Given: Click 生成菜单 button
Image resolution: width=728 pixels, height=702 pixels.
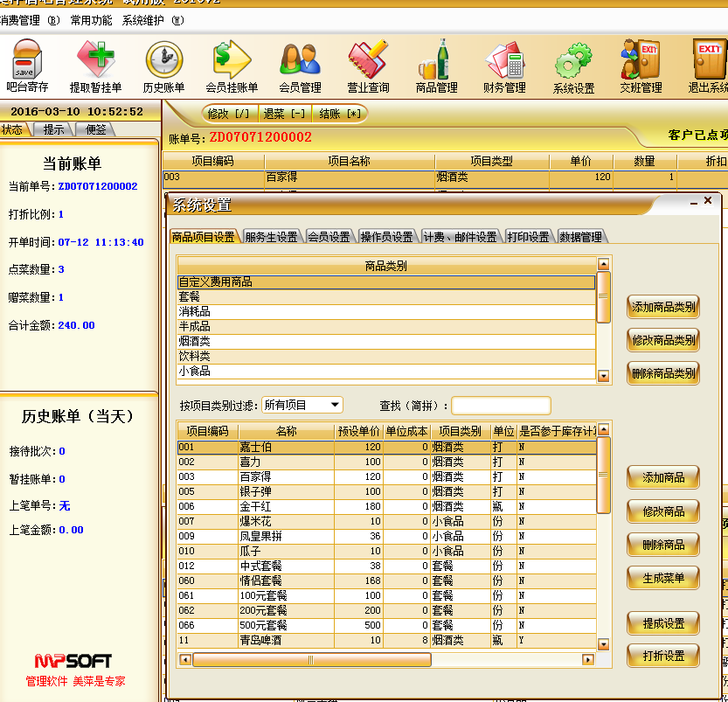Looking at the screenshot, I should coord(663,578).
